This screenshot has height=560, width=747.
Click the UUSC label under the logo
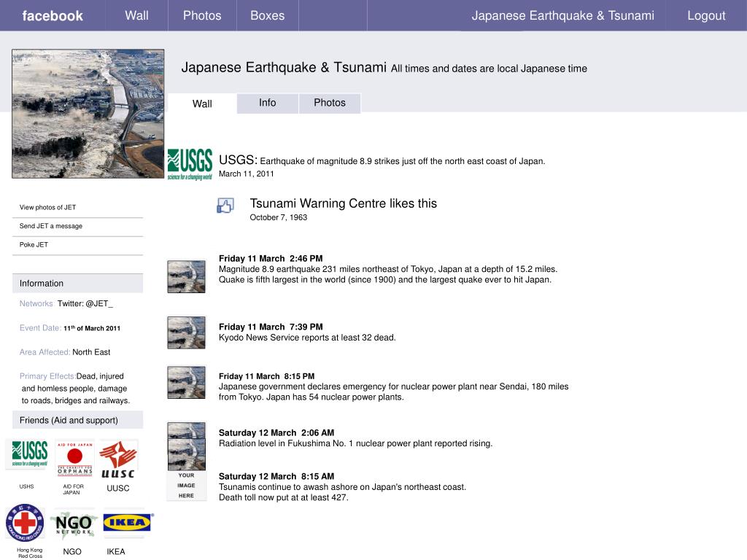click(118, 488)
